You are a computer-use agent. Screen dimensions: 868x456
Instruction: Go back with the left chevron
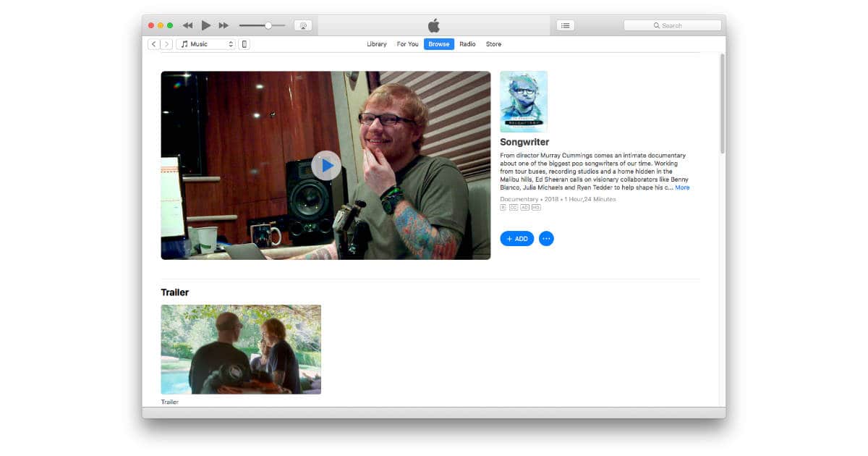point(154,44)
